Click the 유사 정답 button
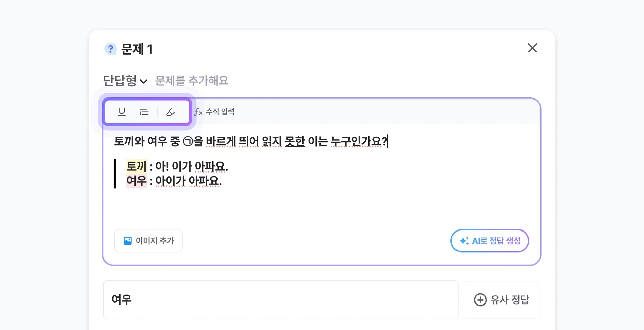The image size is (644, 330). [501, 300]
